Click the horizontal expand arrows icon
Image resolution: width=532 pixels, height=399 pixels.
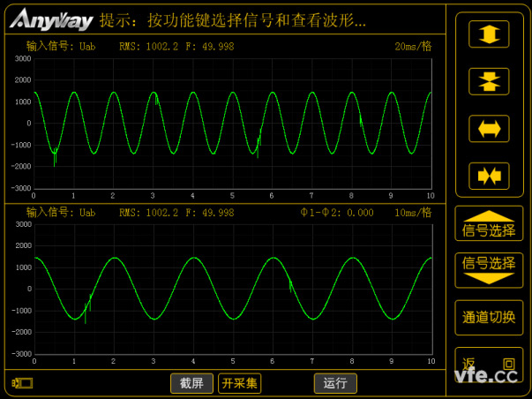[488, 128]
